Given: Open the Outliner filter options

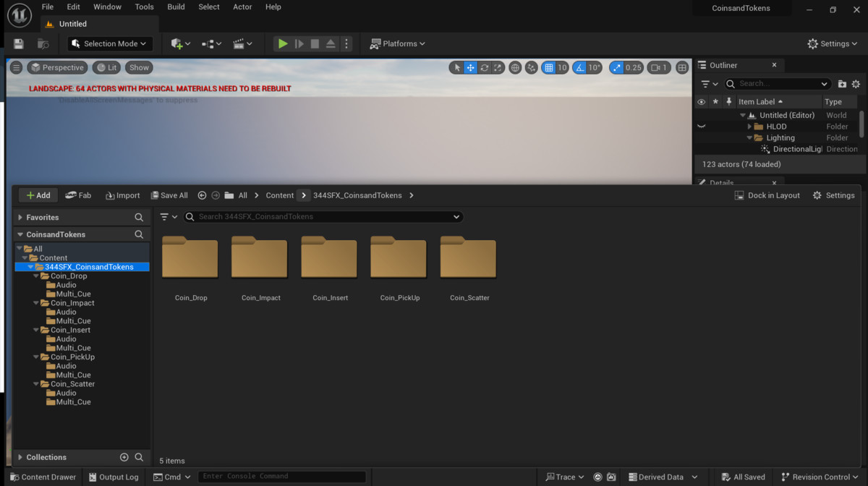Looking at the screenshot, I should [709, 84].
